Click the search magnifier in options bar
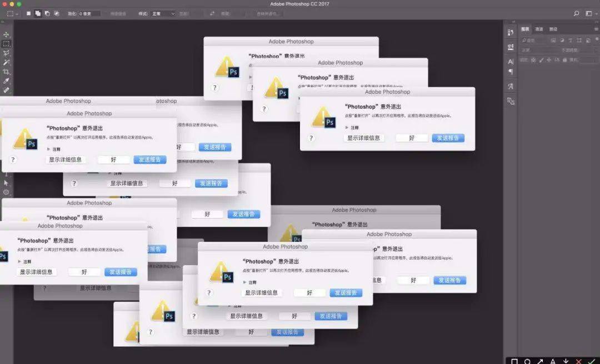The height and width of the screenshot is (364, 600). point(576,13)
